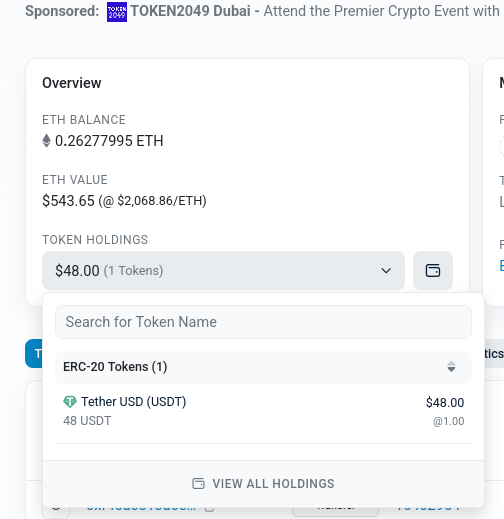This screenshot has height=519, width=504.
Task: Click the Tether USDT token icon
Action: tap(70, 402)
